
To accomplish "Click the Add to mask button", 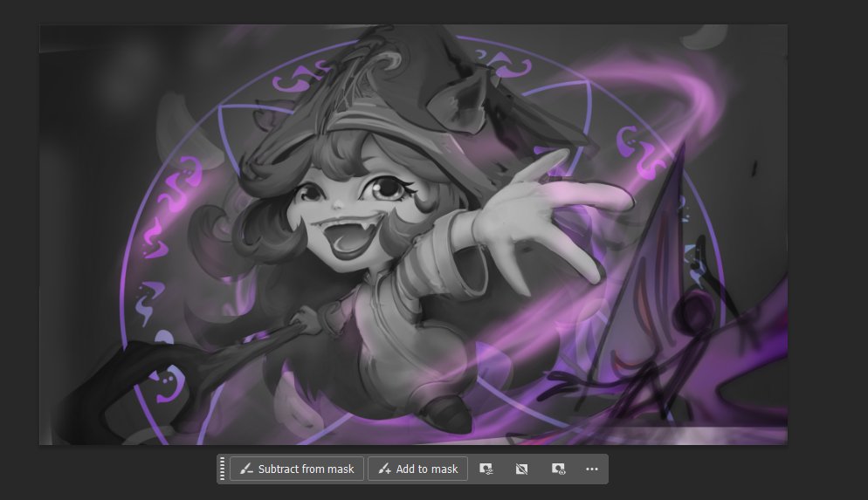I will click(x=418, y=469).
